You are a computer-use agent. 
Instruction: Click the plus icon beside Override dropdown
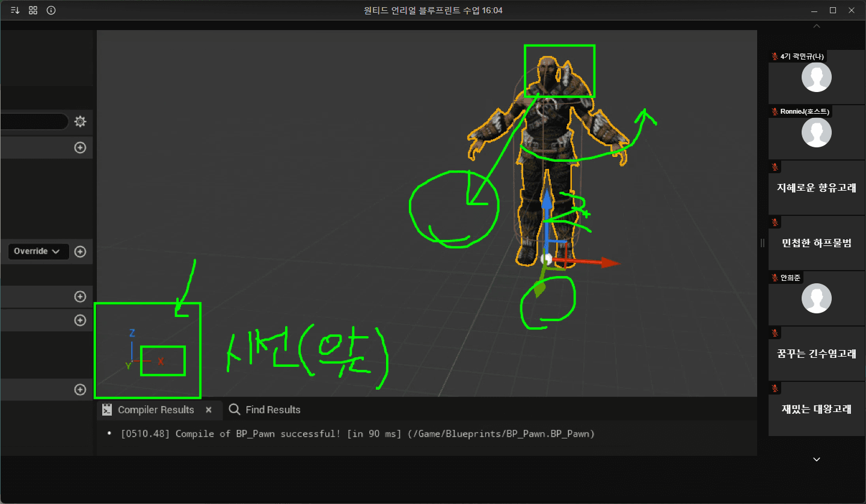(80, 251)
